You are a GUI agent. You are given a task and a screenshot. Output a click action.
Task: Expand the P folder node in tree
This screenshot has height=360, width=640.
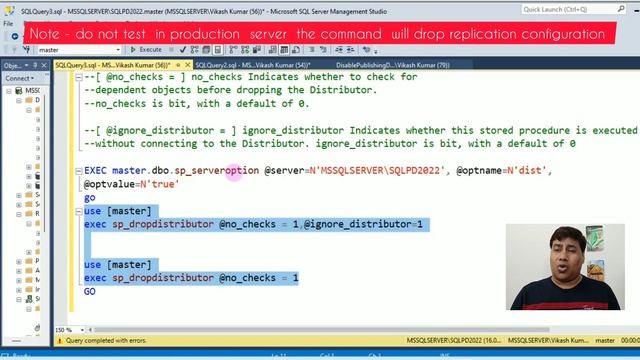tap(19, 261)
